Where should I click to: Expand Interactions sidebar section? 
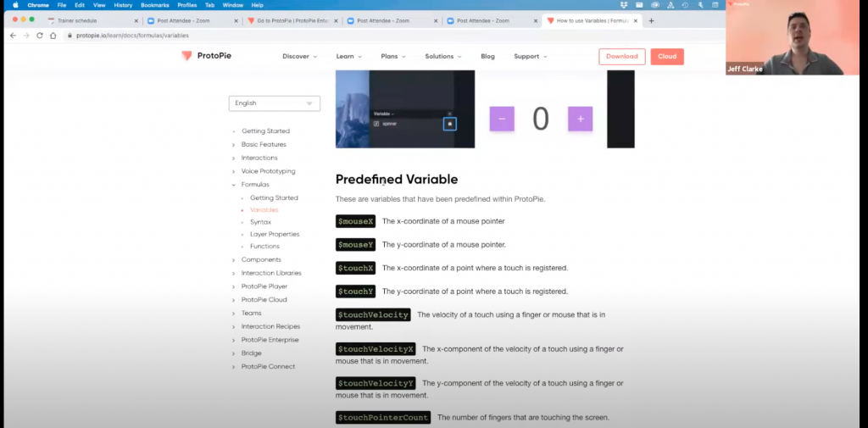tap(259, 158)
